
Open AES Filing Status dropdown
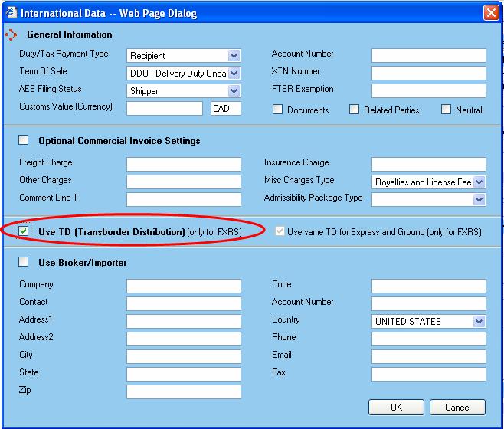[234, 91]
